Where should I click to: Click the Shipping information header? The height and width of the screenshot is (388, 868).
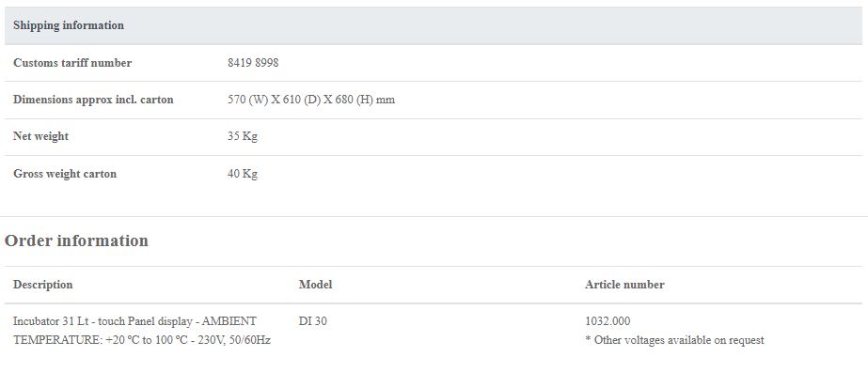pyautogui.click(x=69, y=25)
